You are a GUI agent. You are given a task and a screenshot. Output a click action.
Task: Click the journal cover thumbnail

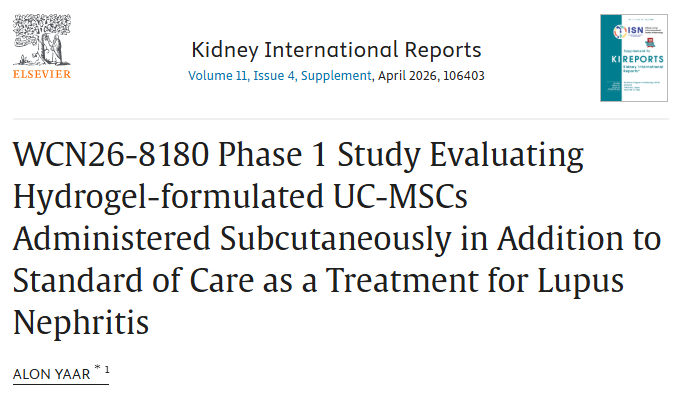click(634, 58)
